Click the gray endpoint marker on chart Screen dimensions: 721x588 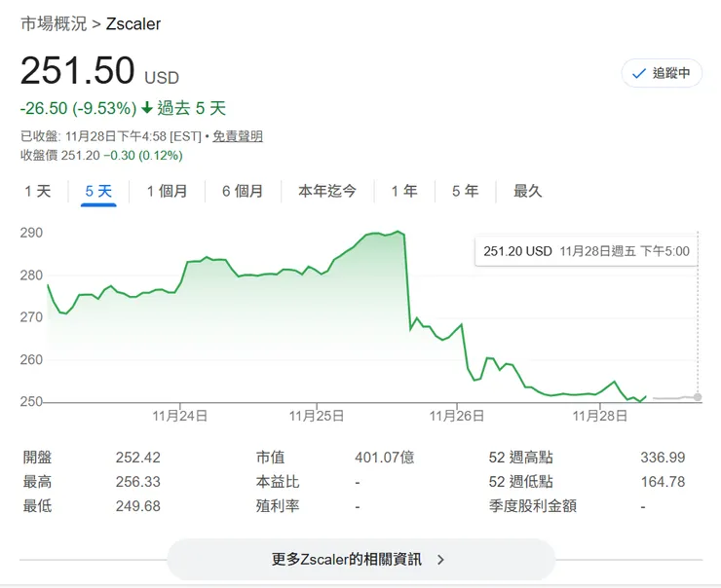click(698, 397)
